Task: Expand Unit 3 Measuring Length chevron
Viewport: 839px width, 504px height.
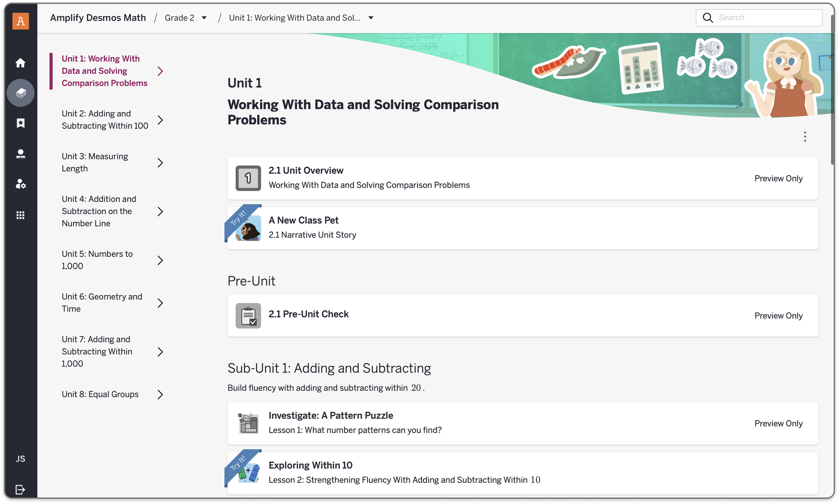Action: point(160,163)
